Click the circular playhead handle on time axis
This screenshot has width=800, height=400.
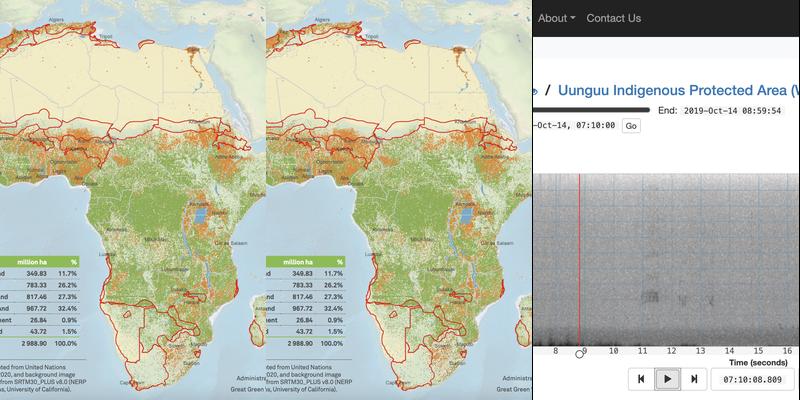point(580,353)
